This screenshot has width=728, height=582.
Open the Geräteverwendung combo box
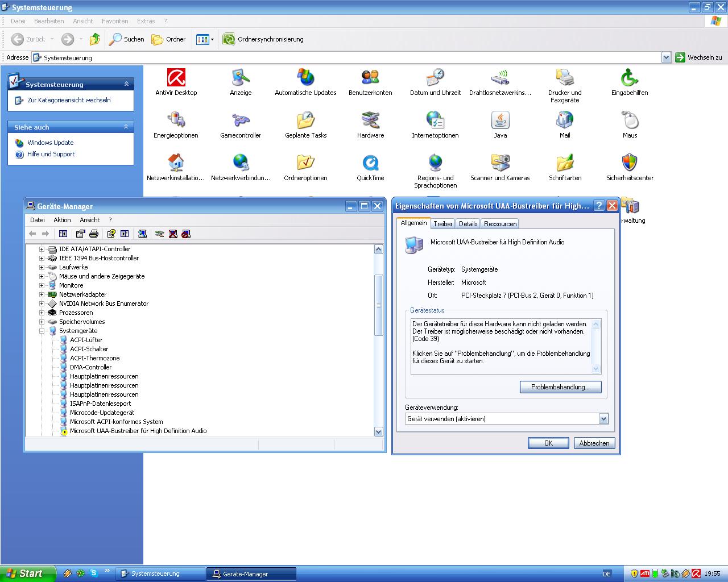point(507,419)
